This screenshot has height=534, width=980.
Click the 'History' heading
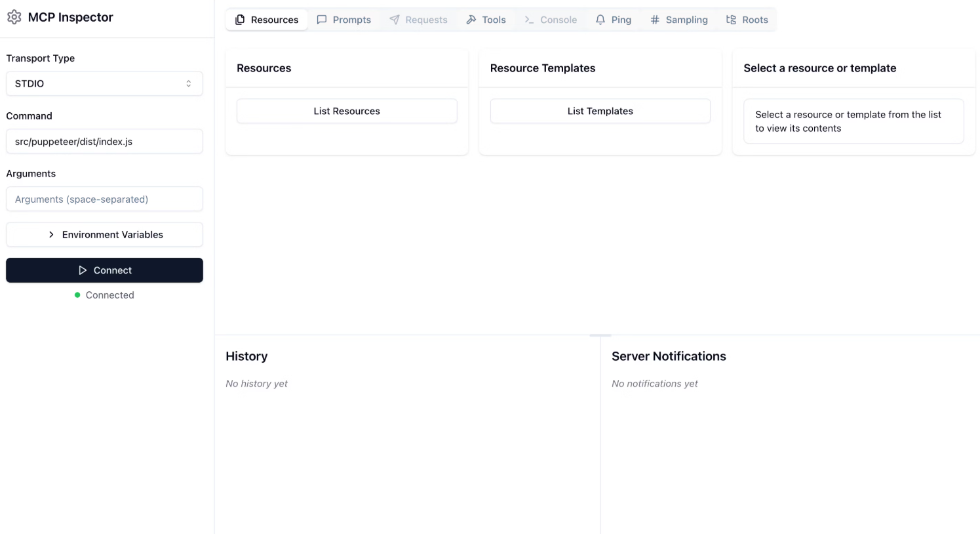pos(246,356)
